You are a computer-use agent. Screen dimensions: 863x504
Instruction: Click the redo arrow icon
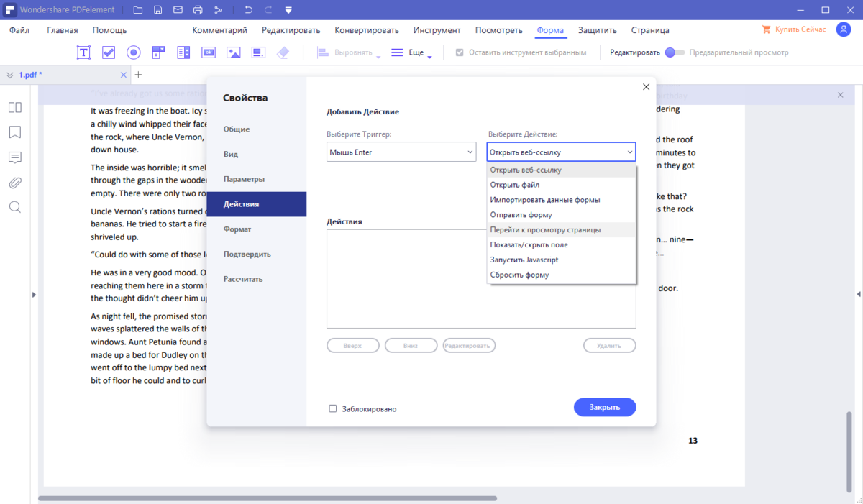(x=268, y=10)
